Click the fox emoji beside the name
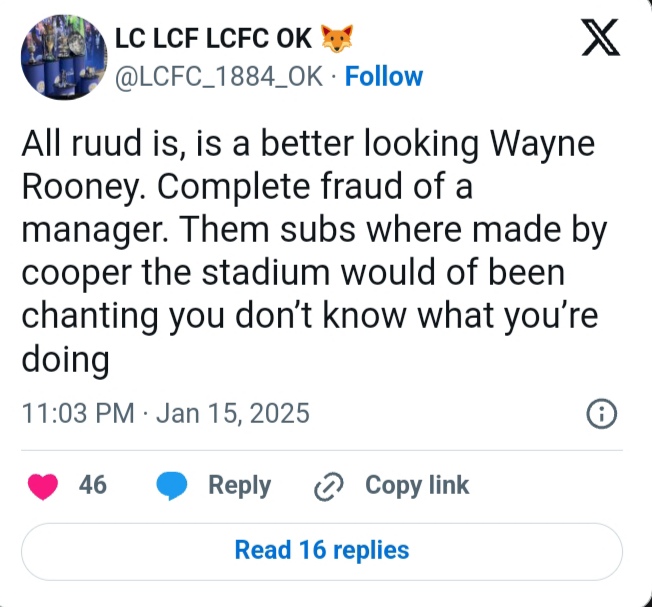Image resolution: width=652 pixels, height=607 pixels. tap(337, 39)
